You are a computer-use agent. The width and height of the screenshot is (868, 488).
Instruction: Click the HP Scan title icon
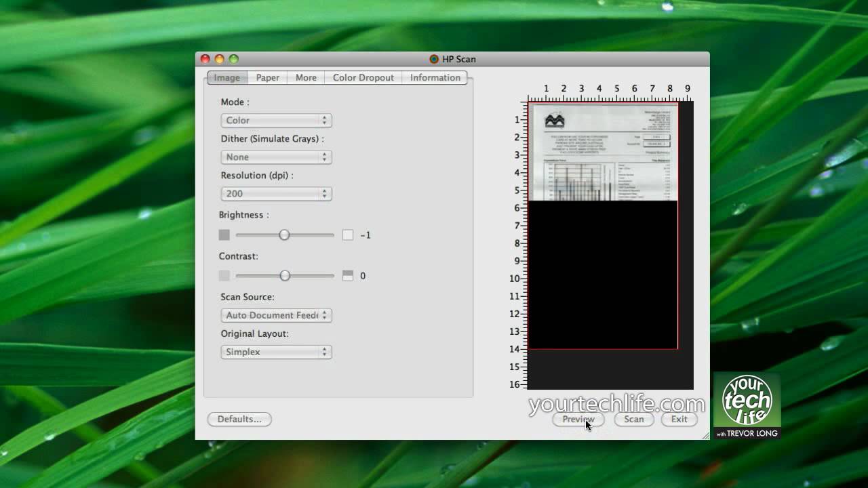tap(434, 59)
